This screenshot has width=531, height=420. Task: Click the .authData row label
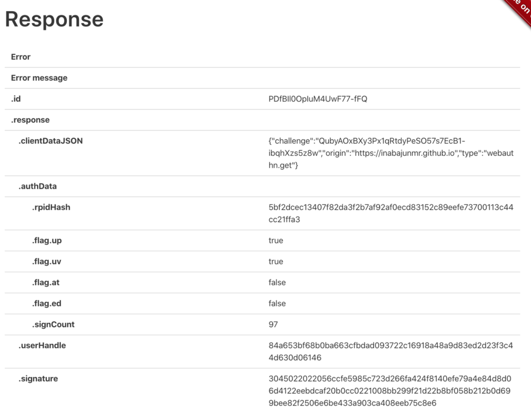pos(37,186)
